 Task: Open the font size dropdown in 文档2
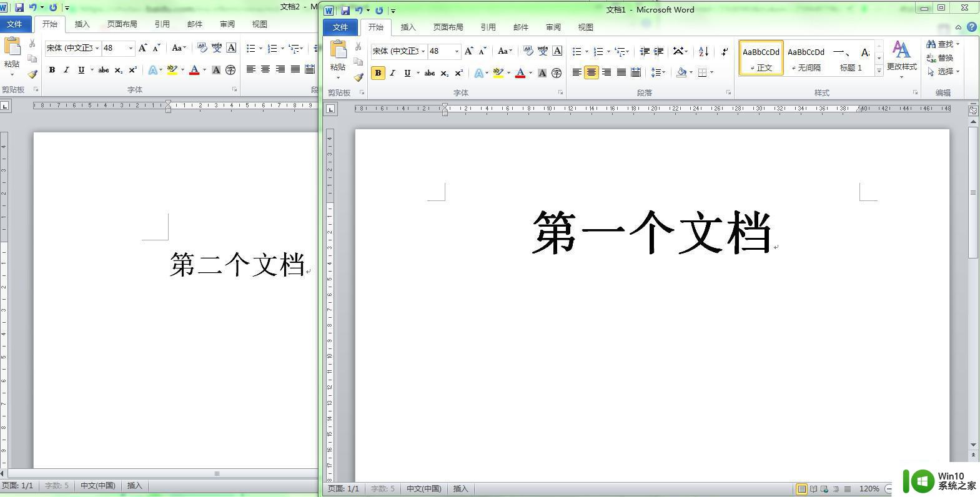131,47
